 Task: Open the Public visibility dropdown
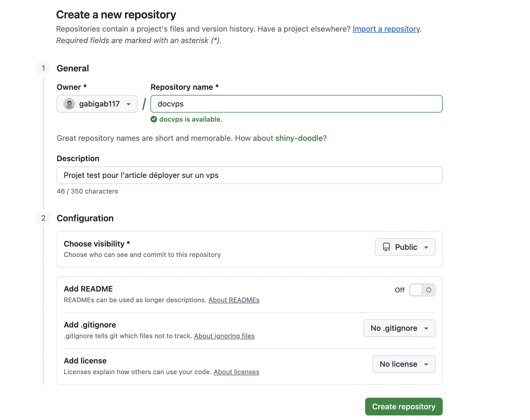[x=405, y=247]
